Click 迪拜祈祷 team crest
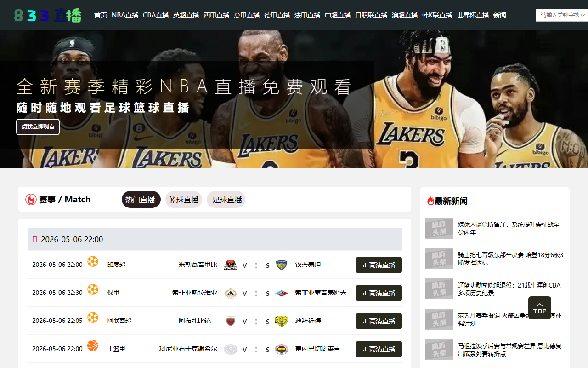Image resolution: width=588 pixels, height=368 pixels. coord(282,321)
